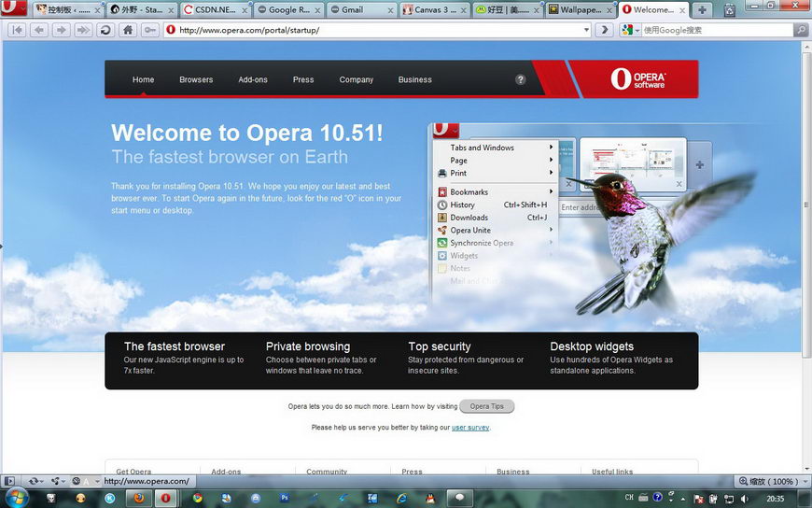Viewport: 812px width, 508px height.
Task: Click the Opera Link sync icon
Action: (x=32, y=481)
